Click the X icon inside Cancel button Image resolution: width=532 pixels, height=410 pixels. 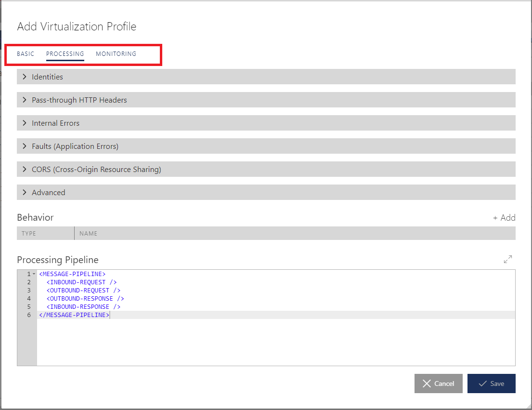(428, 384)
